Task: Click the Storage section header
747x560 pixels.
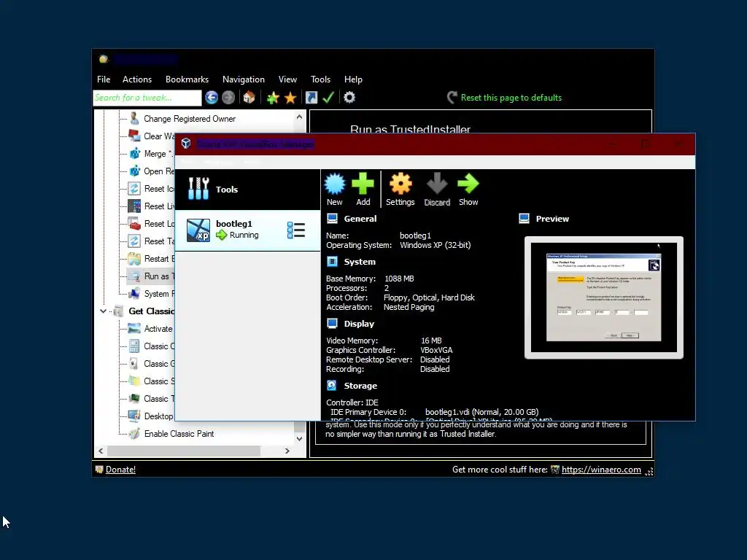Action: [360, 386]
